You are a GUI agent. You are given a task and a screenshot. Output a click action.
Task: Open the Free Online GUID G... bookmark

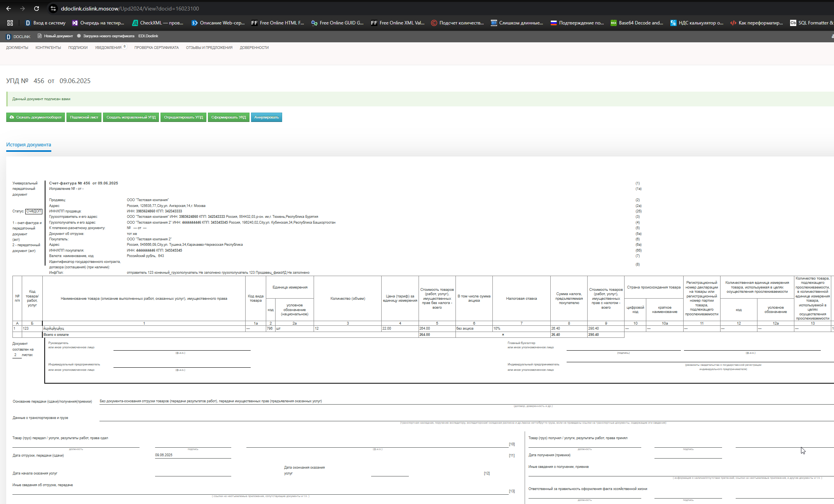pos(337,23)
